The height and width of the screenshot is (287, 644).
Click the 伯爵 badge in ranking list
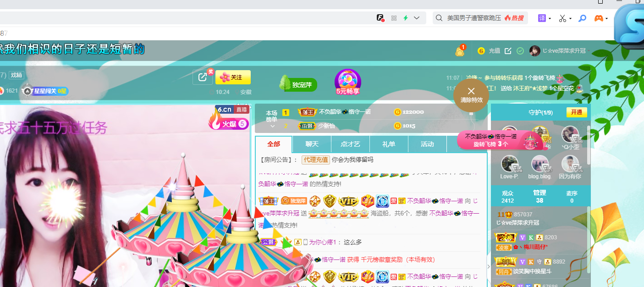[307, 126]
